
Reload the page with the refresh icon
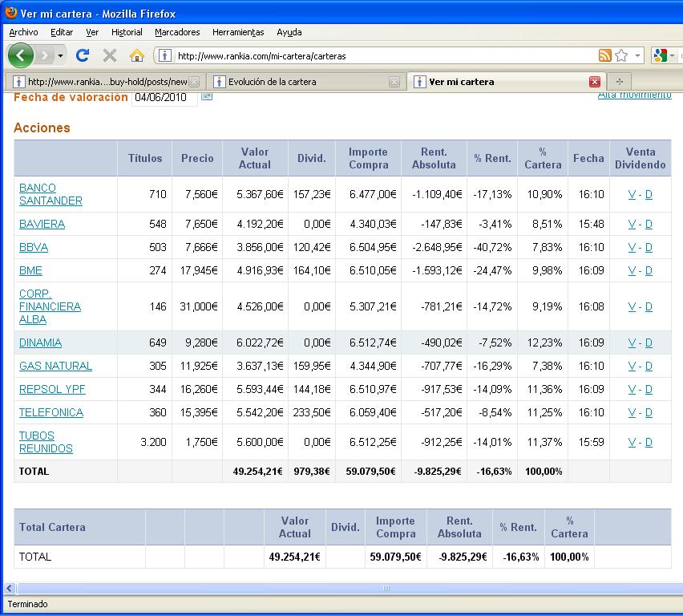pos(82,55)
